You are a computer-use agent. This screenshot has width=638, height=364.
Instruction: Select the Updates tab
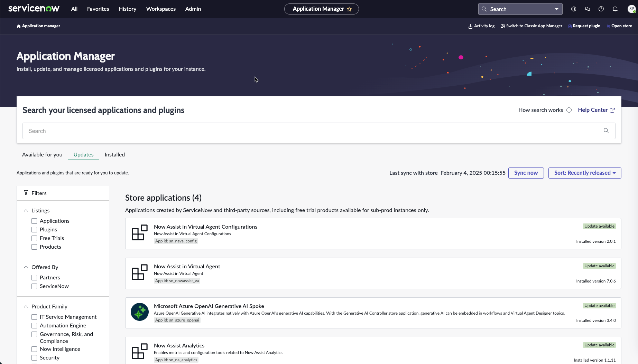click(83, 155)
